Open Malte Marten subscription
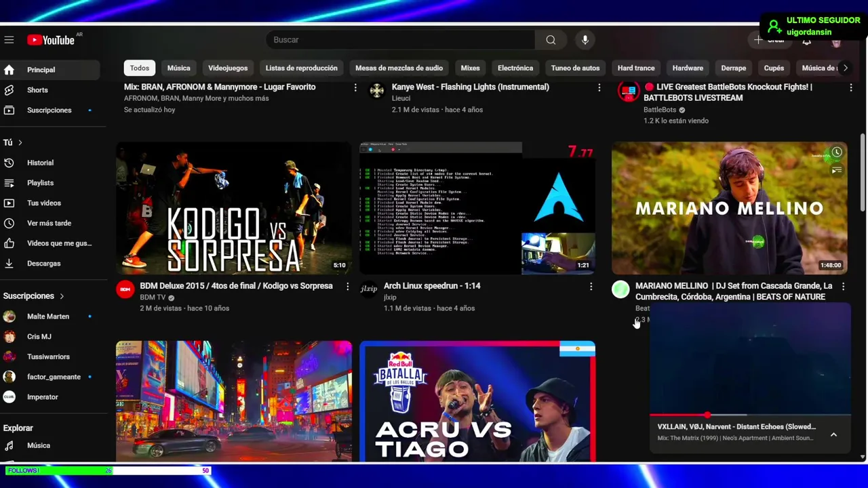 51,317
